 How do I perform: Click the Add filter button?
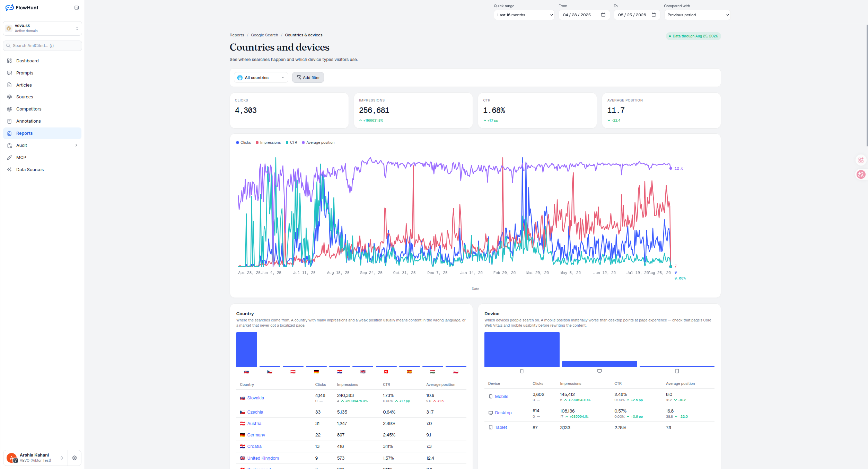(x=308, y=78)
